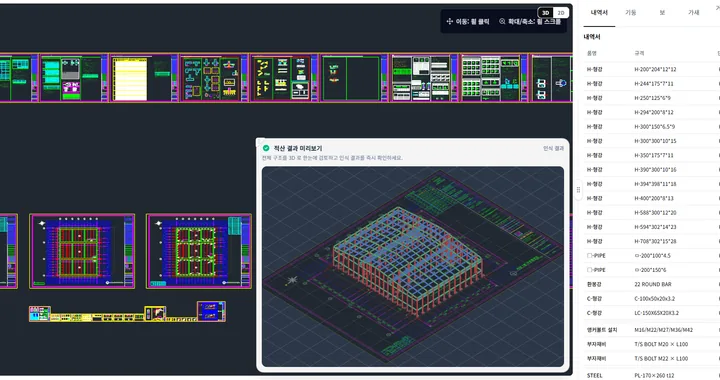Click the green check icon beside 적산 결과 미리보기

click(x=266, y=148)
